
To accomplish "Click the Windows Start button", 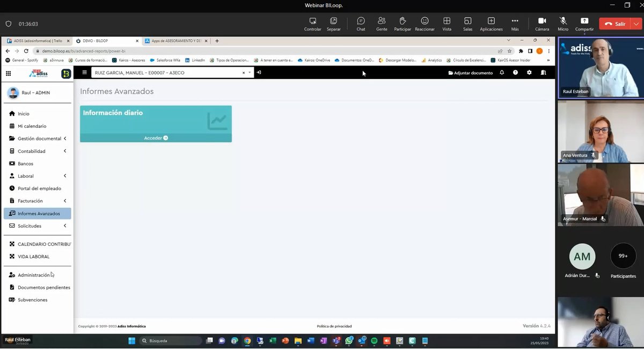I will click(x=131, y=340).
